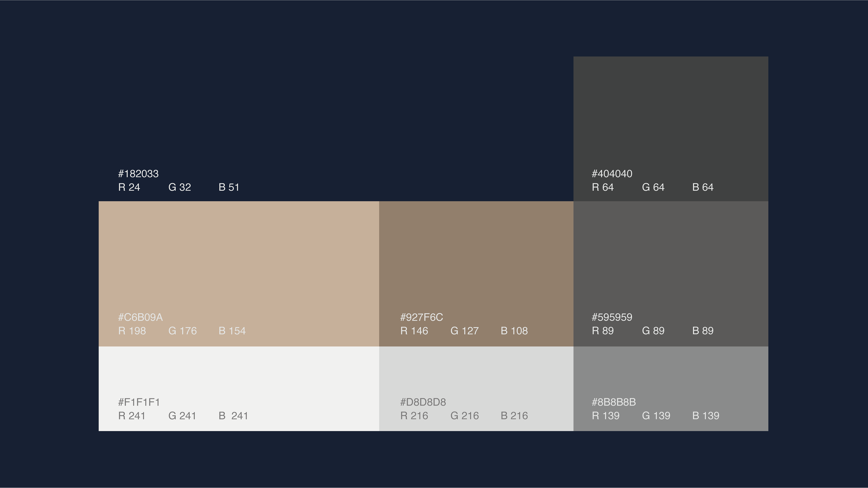Click the R 216 value
The height and width of the screenshot is (488, 868).
point(414,416)
